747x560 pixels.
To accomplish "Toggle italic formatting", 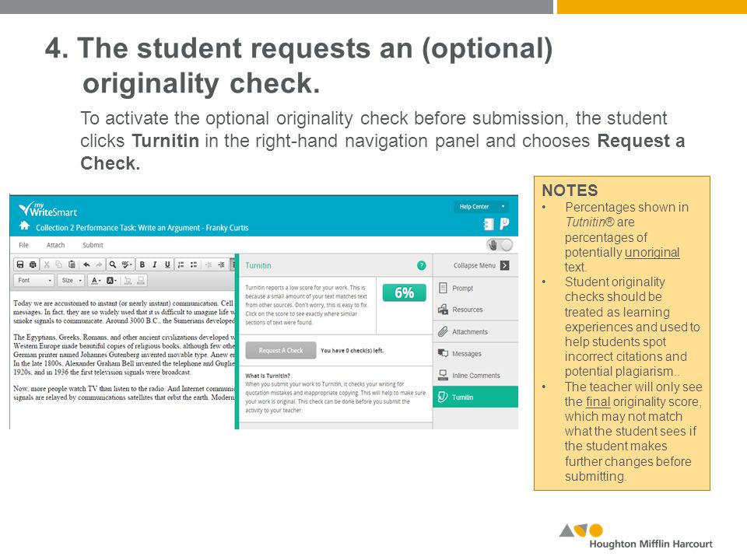I will click(154, 264).
